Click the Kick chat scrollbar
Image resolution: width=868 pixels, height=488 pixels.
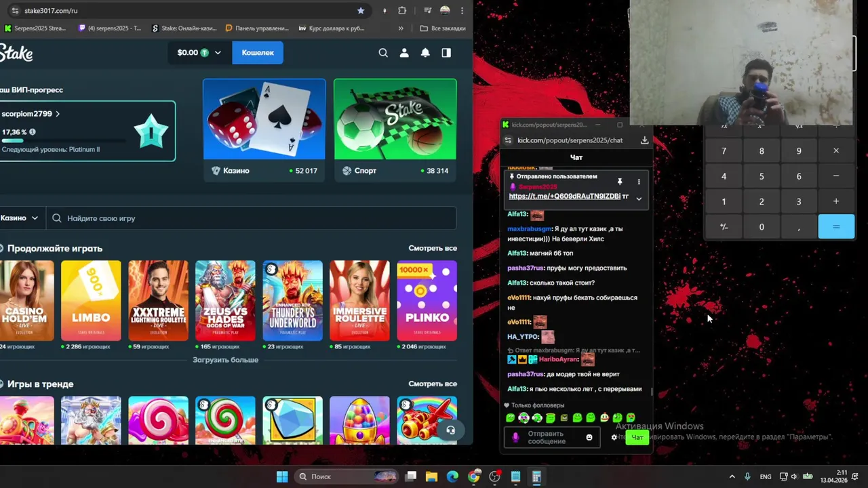[652, 391]
